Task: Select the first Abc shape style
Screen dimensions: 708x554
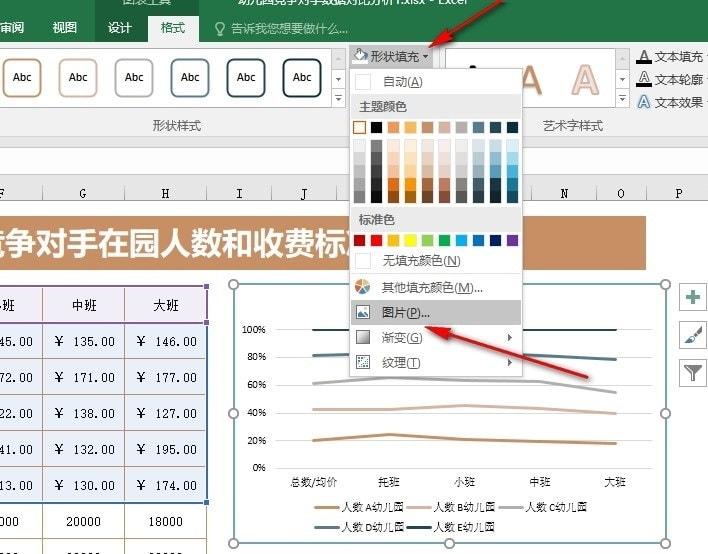Action: [22, 78]
